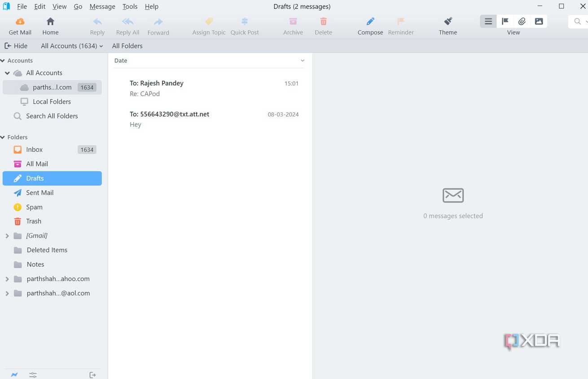Switch to the list view icon
588x379 pixels.
point(488,21)
